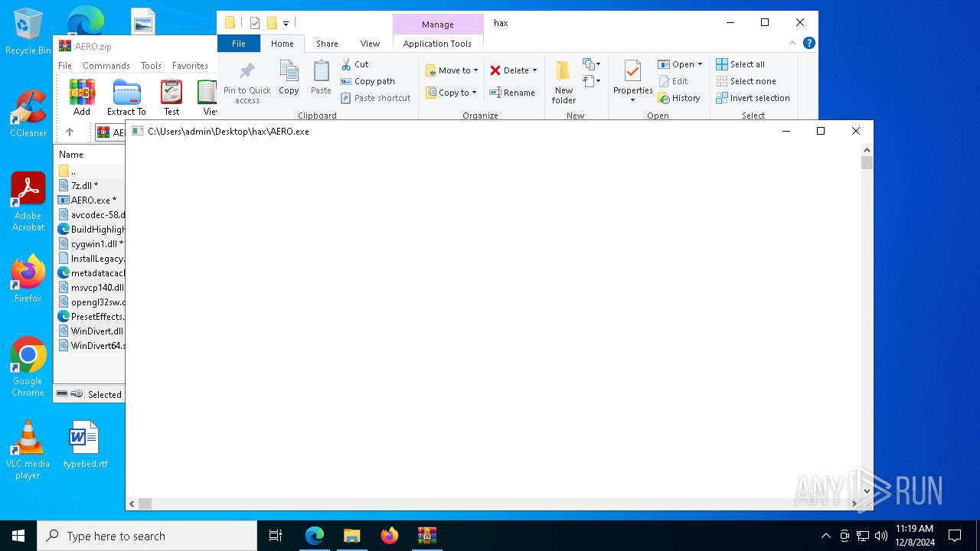This screenshot has height=551, width=980.
Task: Switch to the Share ribbon tab
Action: (327, 44)
